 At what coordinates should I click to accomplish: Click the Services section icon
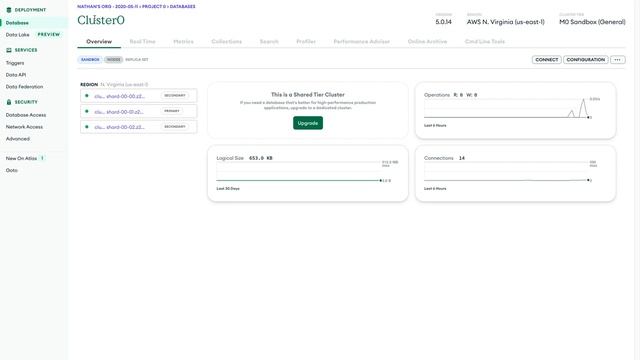[x=9, y=50]
